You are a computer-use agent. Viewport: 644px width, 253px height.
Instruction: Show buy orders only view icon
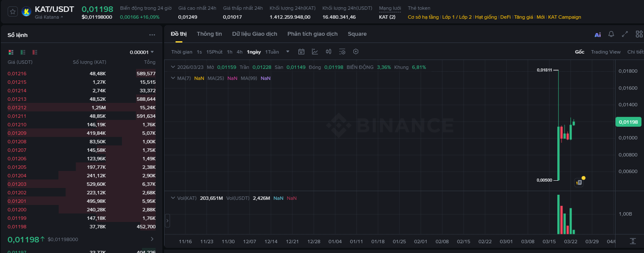[23, 52]
